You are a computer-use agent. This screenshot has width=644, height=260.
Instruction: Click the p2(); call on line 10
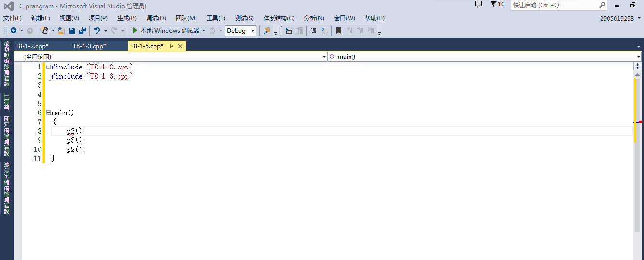[x=76, y=150]
